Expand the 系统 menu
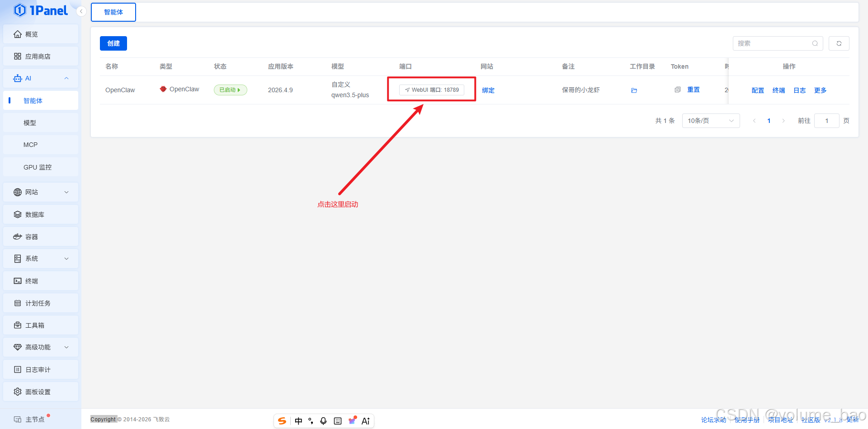 click(41, 259)
